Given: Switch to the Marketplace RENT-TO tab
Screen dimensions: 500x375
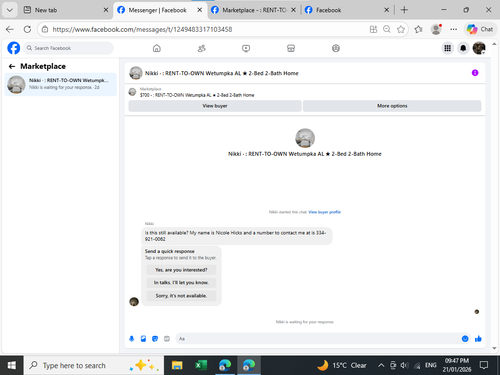Looking at the screenshot, I should pos(253,10).
